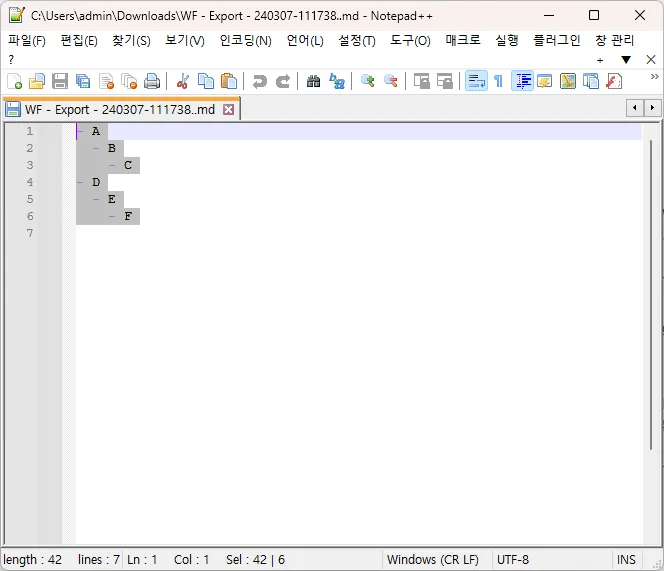Click Sel : 42 | 6 status entry

[255, 560]
